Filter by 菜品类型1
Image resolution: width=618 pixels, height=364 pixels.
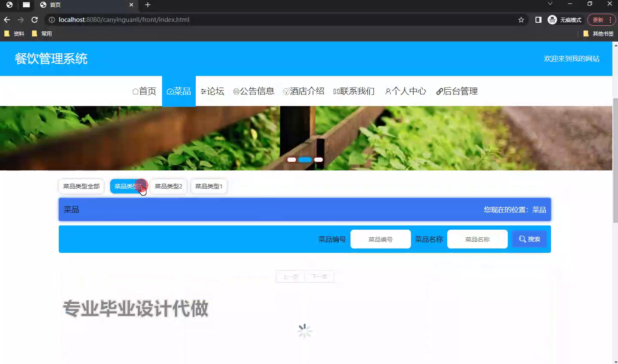[209, 186]
